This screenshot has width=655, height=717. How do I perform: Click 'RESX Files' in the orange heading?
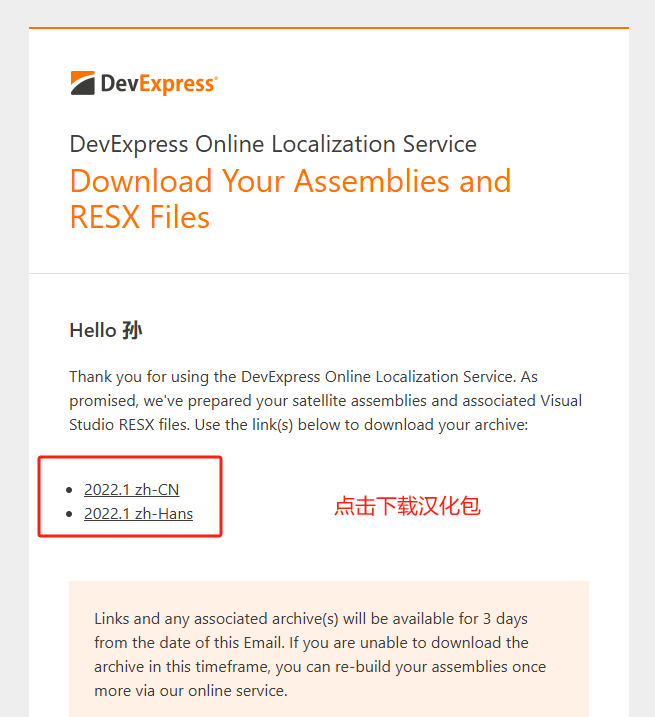[x=140, y=217]
